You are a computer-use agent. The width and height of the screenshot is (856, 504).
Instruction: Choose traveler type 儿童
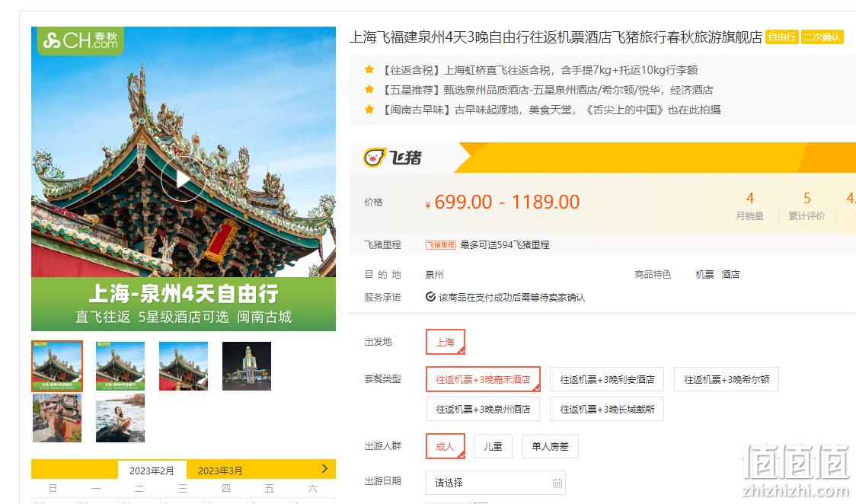[493, 446]
